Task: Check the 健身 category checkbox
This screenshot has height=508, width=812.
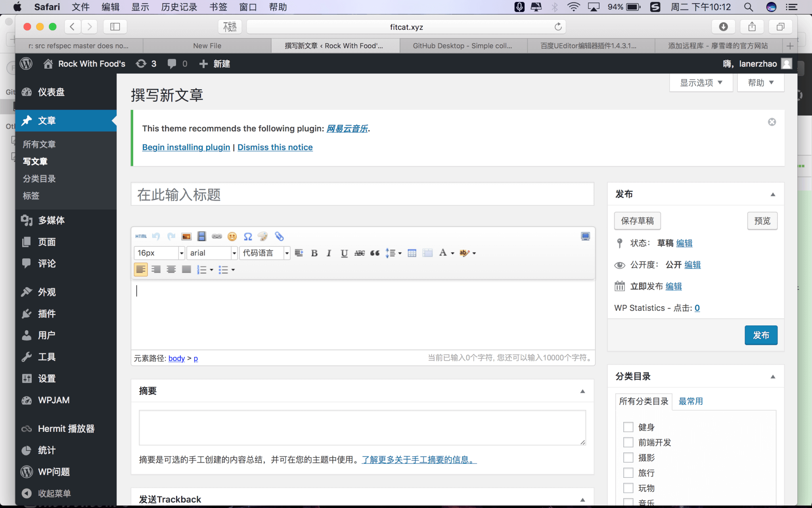Action: [x=628, y=427]
